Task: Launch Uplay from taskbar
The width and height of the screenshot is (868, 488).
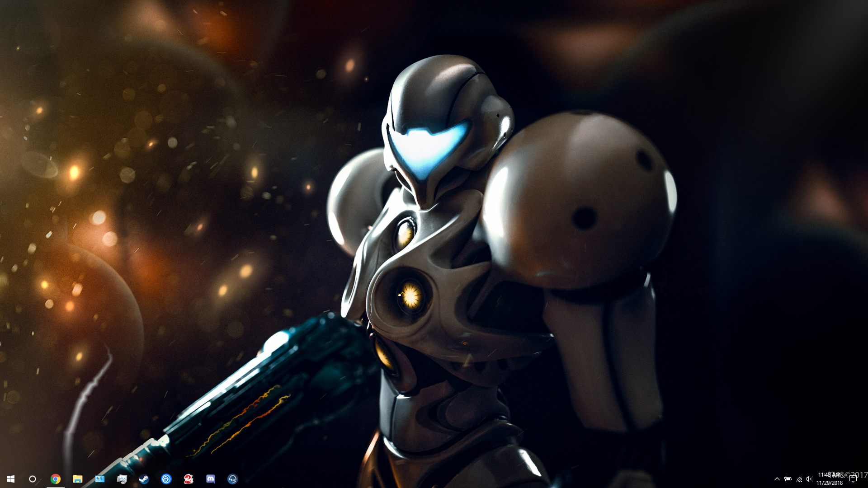Action: coord(166,479)
